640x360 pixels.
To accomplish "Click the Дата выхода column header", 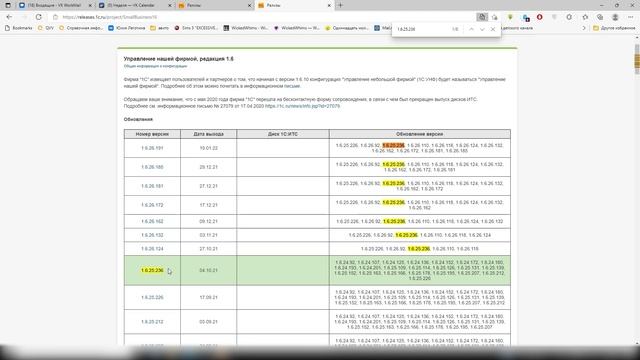I will (209, 134).
